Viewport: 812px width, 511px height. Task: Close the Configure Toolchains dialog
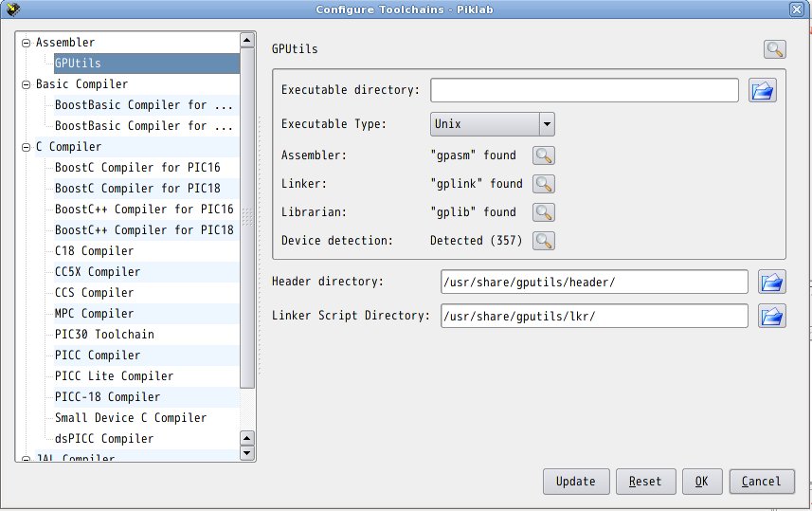[x=797, y=9]
